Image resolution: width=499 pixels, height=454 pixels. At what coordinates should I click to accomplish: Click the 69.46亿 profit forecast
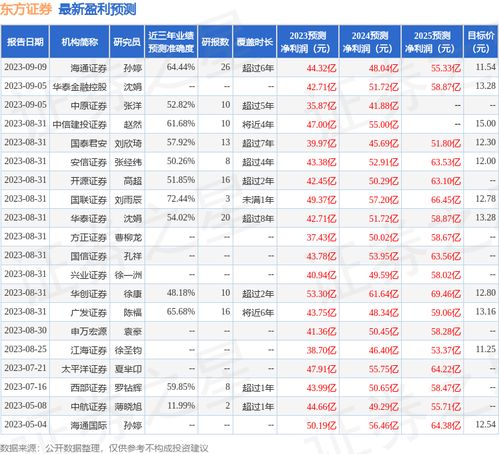tap(446, 294)
